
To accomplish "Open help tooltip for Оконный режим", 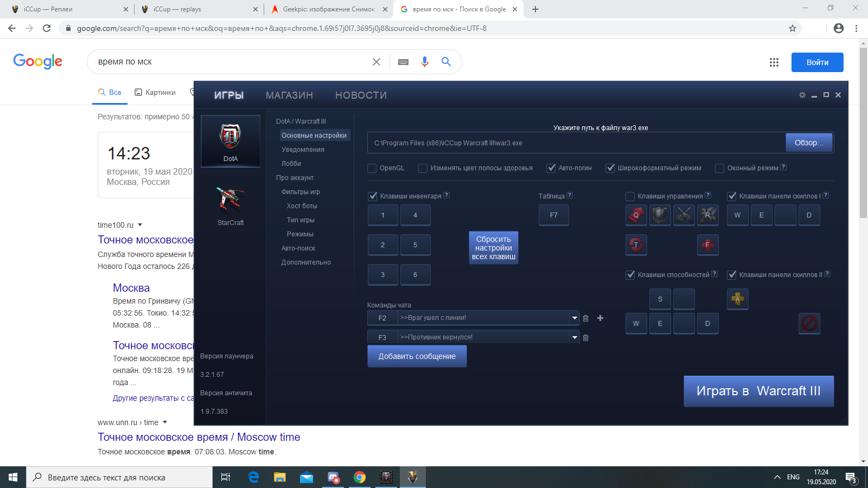I will pyautogui.click(x=783, y=167).
